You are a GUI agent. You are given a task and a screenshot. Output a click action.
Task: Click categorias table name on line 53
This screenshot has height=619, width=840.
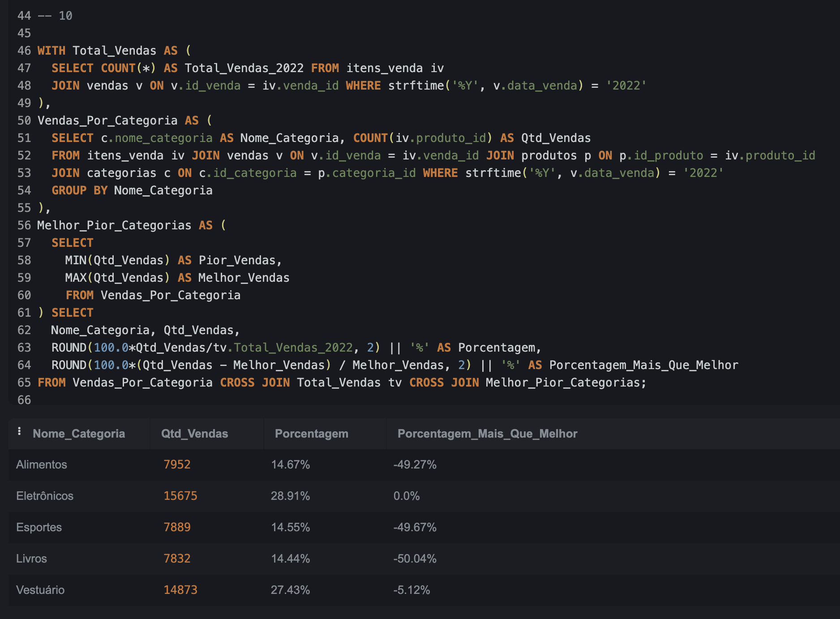pos(122,173)
